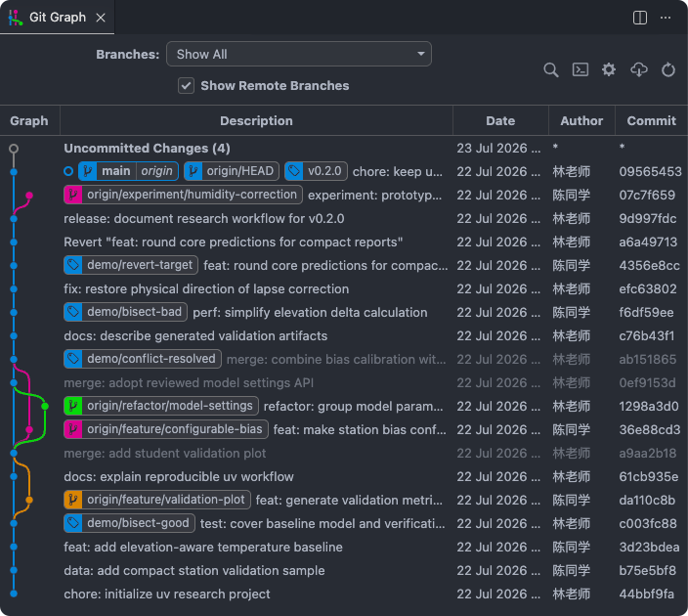Screen dimensions: 688x616
Task: Click commit hash 07c7f659
Action: click(x=647, y=195)
